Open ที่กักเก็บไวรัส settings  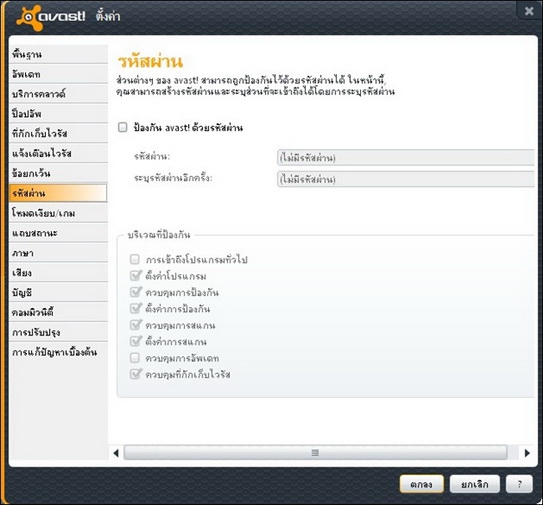(58, 133)
